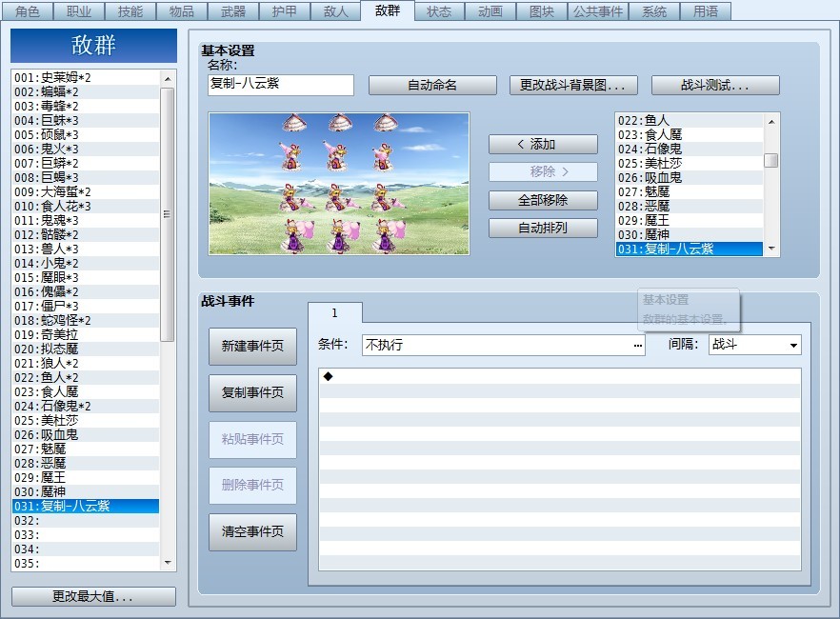Select troop 001:史莱姆*2
This screenshot has width=840, height=619.
pyautogui.click(x=86, y=78)
